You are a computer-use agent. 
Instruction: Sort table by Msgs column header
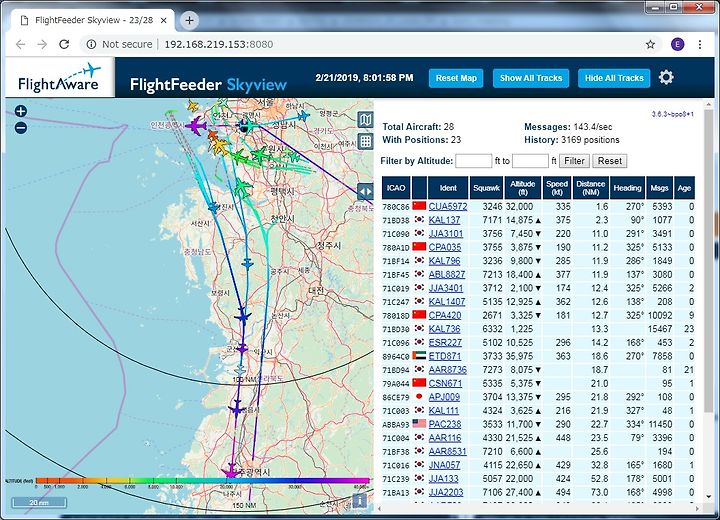(x=659, y=188)
